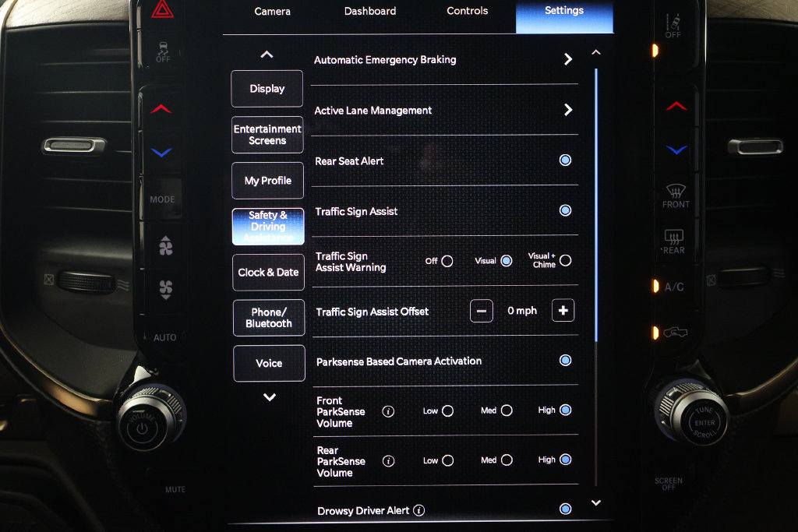Viewport: 798px width, 532px height.
Task: Toggle Parksense Based Camera Activation
Action: pos(565,361)
